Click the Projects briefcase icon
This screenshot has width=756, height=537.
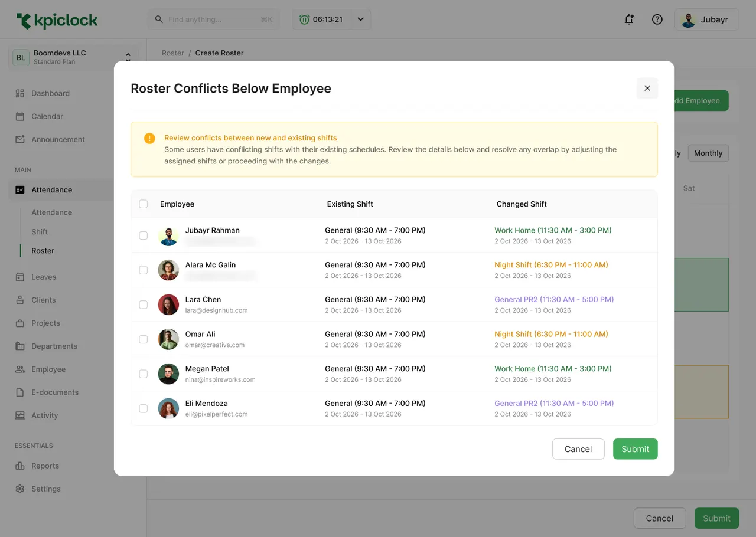20,323
